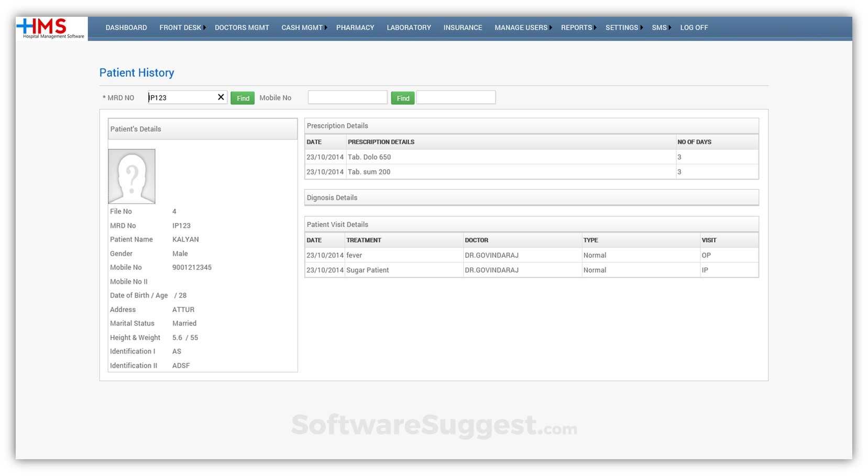Open the SMS dropdown menu
Viewport: 868px width, 476px height.
tap(658, 27)
